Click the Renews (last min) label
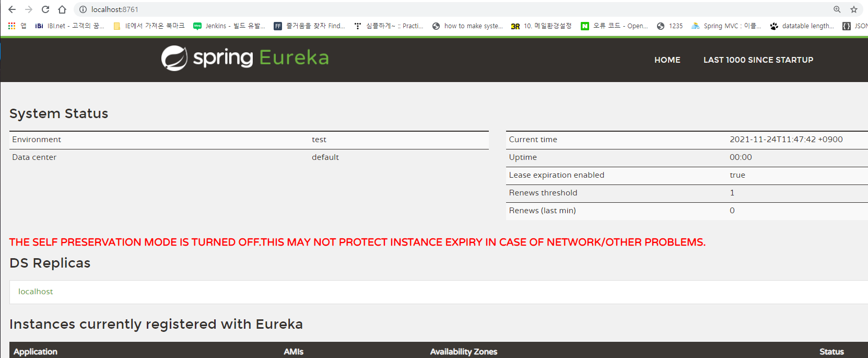Screen dimensions: 868x358 tap(543, 211)
